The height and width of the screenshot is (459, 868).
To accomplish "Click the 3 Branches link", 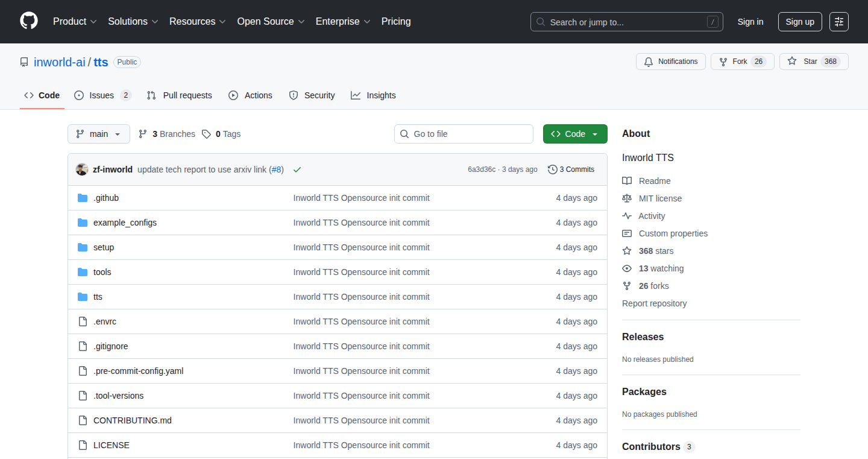I will click(167, 134).
